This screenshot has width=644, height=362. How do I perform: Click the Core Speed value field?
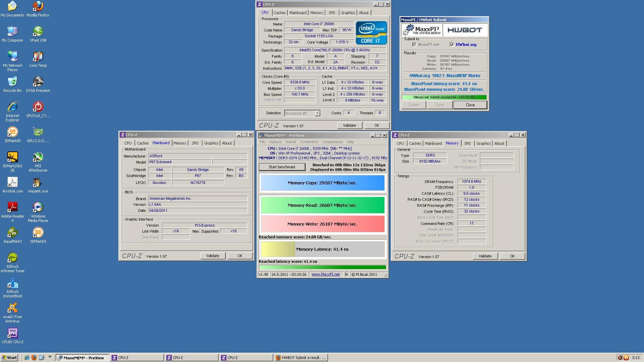[x=299, y=83]
